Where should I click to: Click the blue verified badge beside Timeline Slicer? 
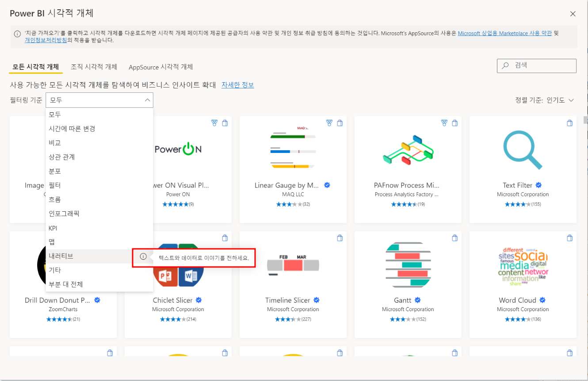click(317, 300)
